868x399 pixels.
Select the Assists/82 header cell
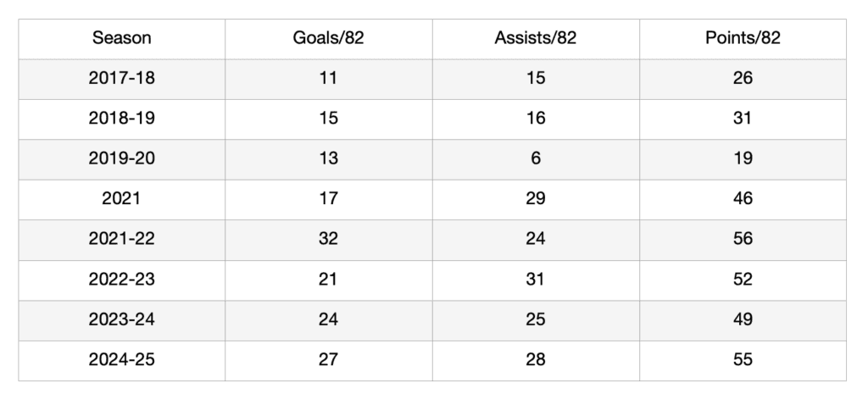(536, 38)
